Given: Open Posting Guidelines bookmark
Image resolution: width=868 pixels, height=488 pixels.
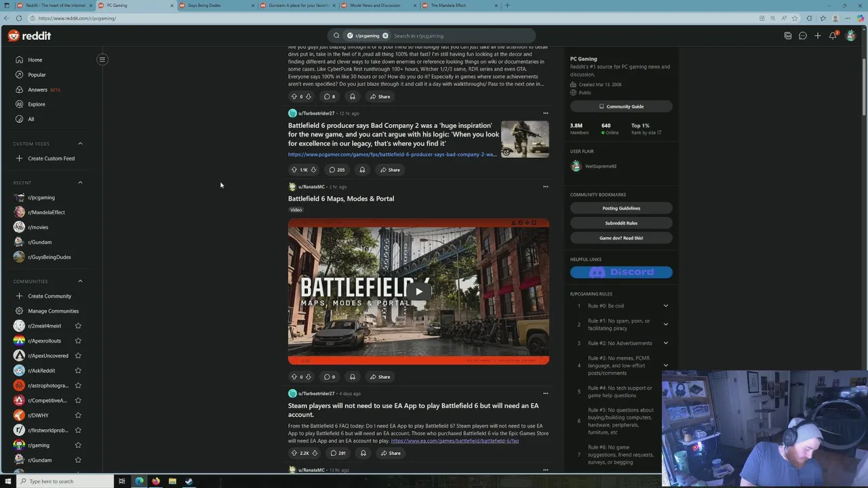Looking at the screenshot, I should pos(621,208).
